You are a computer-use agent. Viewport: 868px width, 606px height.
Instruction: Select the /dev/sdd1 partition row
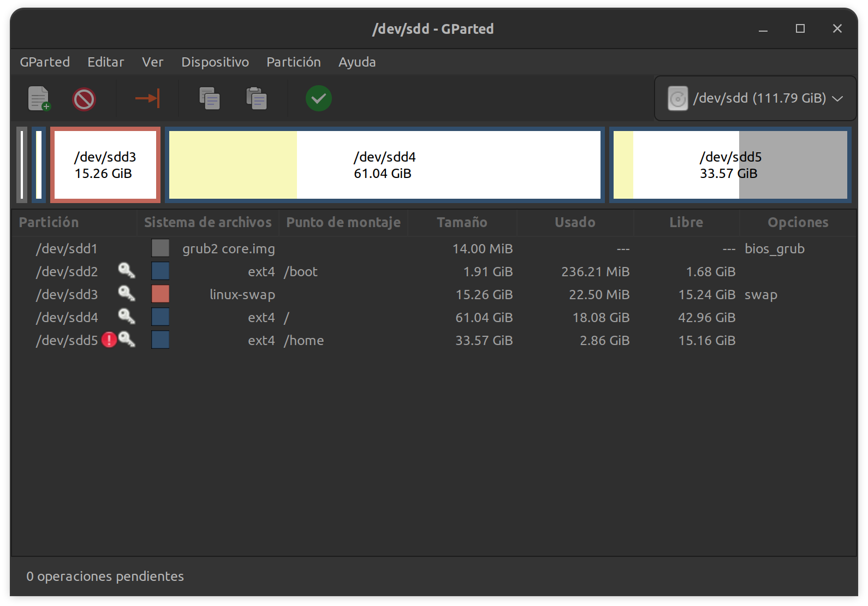pyautogui.click(x=434, y=249)
